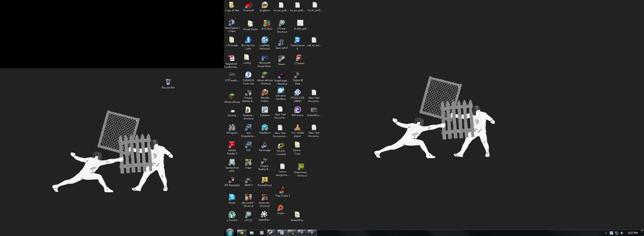Launch the Pandora desktop icon
This screenshot has width=644, height=236.
pos(265,112)
